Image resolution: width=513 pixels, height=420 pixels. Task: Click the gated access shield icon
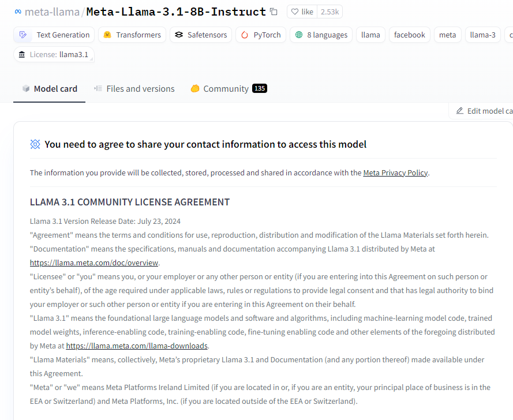35,144
